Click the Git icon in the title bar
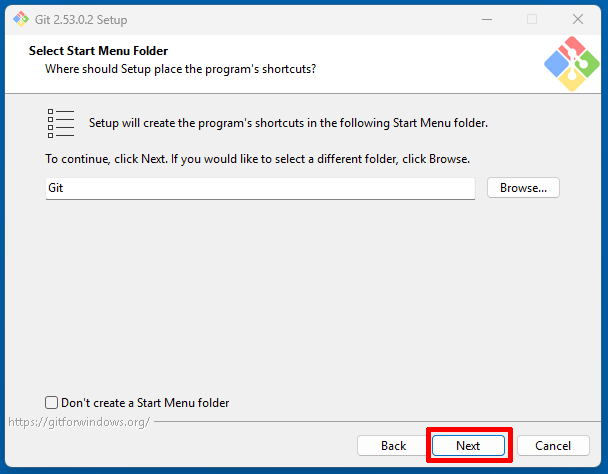The image size is (608, 474). [20, 19]
